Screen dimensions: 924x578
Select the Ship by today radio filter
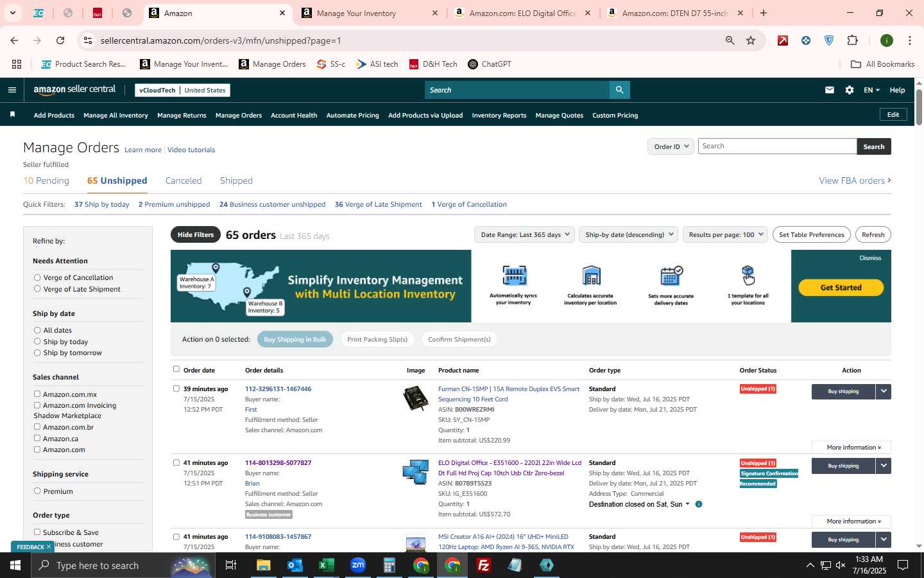coord(37,342)
